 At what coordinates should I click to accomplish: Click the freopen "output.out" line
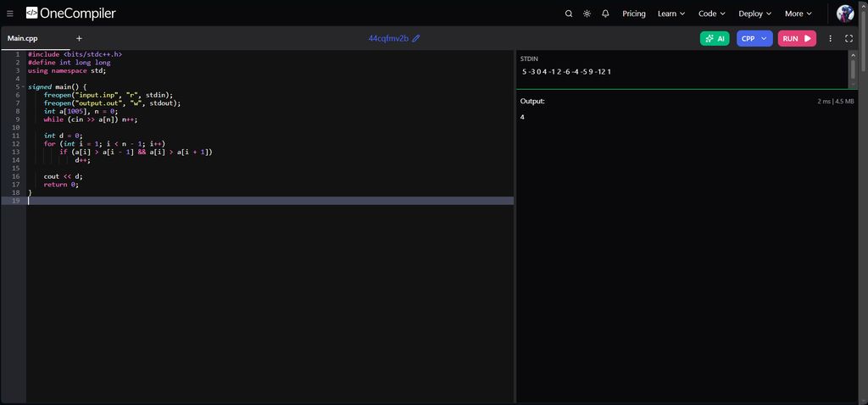coord(112,103)
